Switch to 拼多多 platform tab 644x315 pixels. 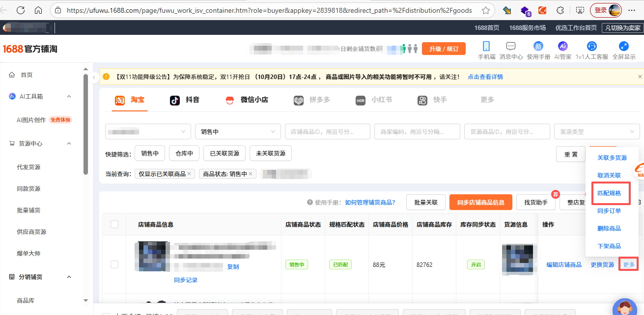tap(312, 100)
